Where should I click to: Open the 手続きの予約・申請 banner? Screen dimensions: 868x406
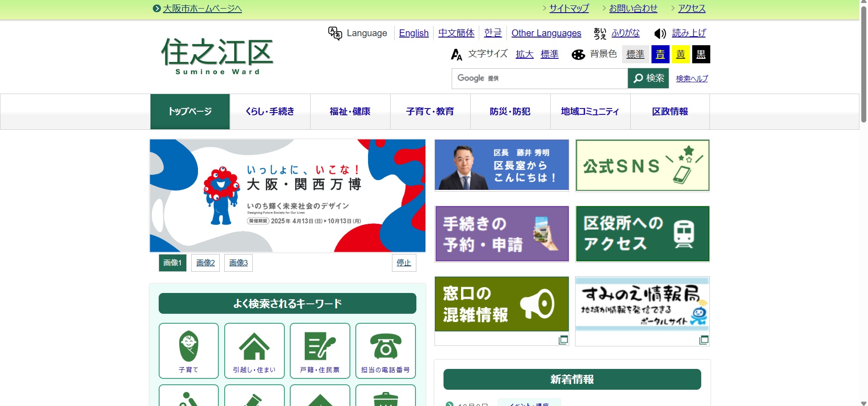click(x=502, y=234)
